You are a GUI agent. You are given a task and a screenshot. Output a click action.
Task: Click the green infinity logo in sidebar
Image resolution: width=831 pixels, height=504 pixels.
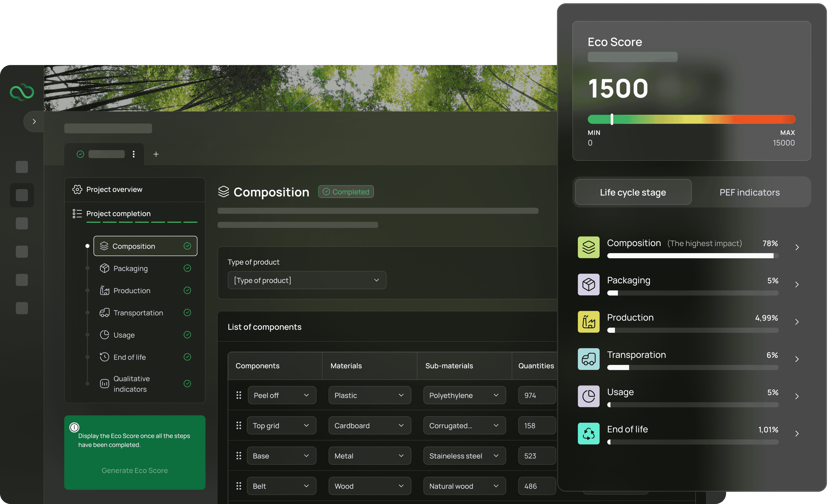click(22, 92)
